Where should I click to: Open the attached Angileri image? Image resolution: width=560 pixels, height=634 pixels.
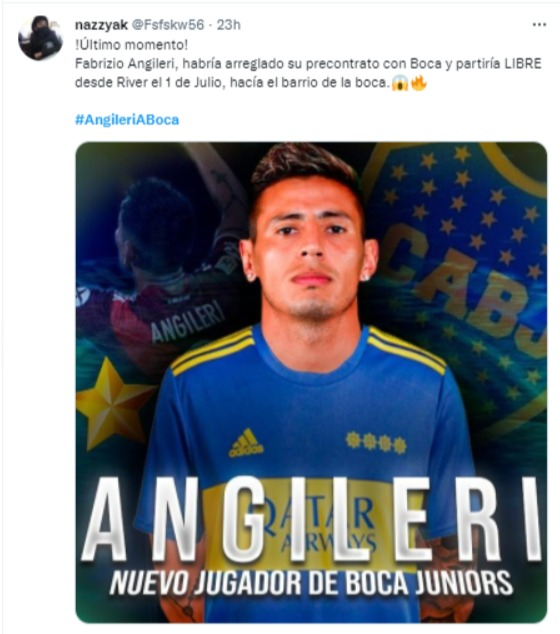point(311,382)
